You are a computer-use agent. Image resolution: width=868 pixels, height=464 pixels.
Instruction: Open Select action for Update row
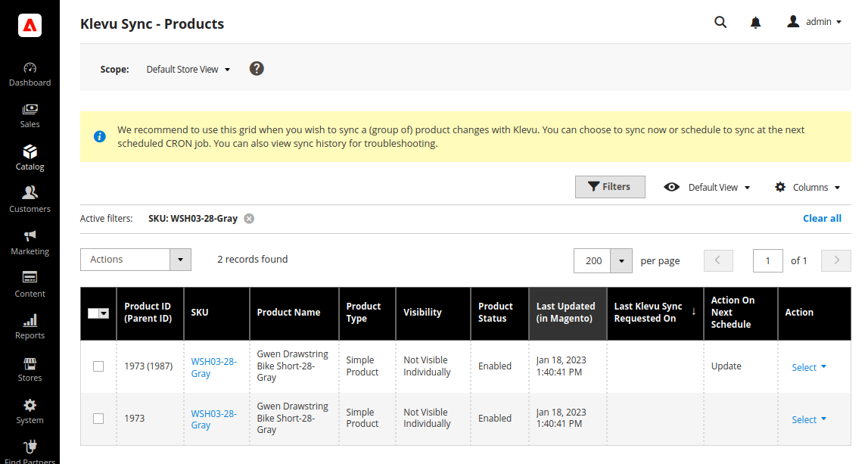pos(809,367)
